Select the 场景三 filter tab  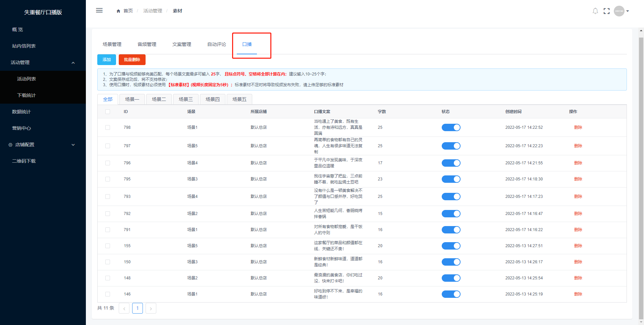tap(185, 99)
